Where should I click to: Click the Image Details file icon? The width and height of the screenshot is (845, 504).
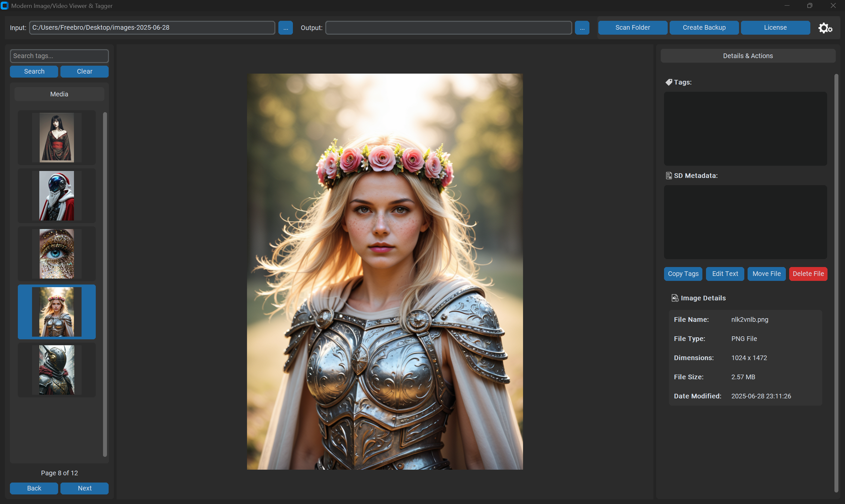(x=675, y=298)
